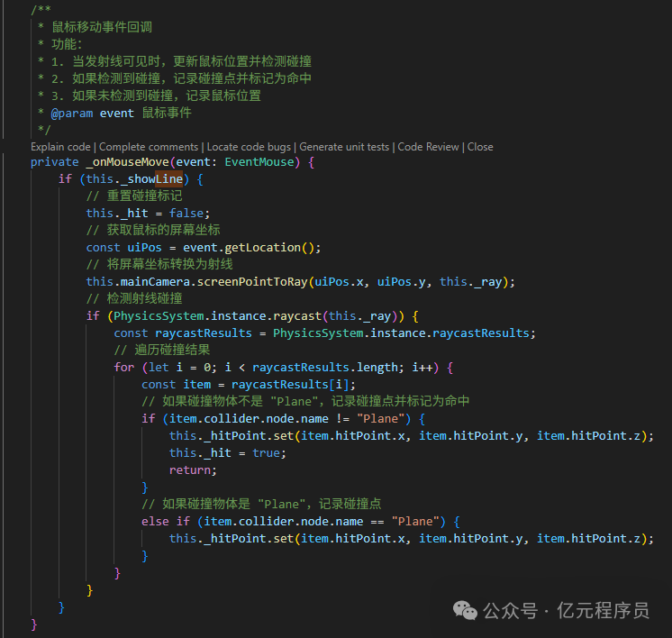Screen dimensions: 672x638
Task: Click the 'for' keyword of the loop
Action: pos(123,368)
